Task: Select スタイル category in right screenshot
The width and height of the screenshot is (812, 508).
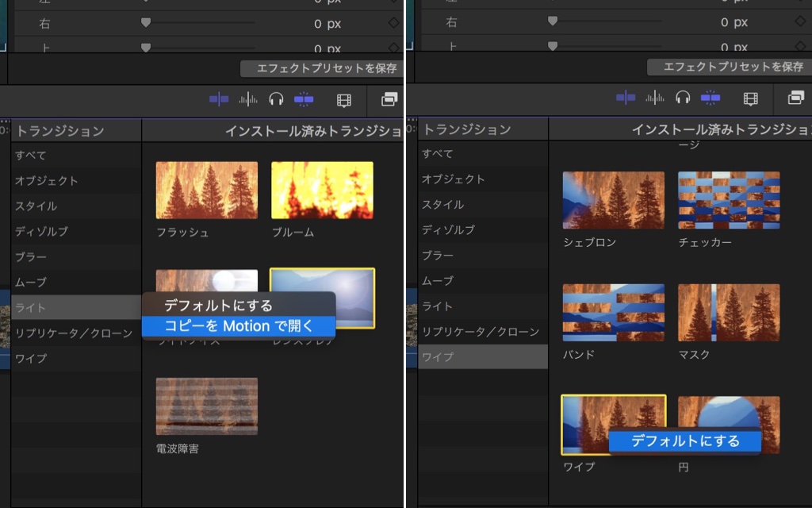Action: coord(483,204)
